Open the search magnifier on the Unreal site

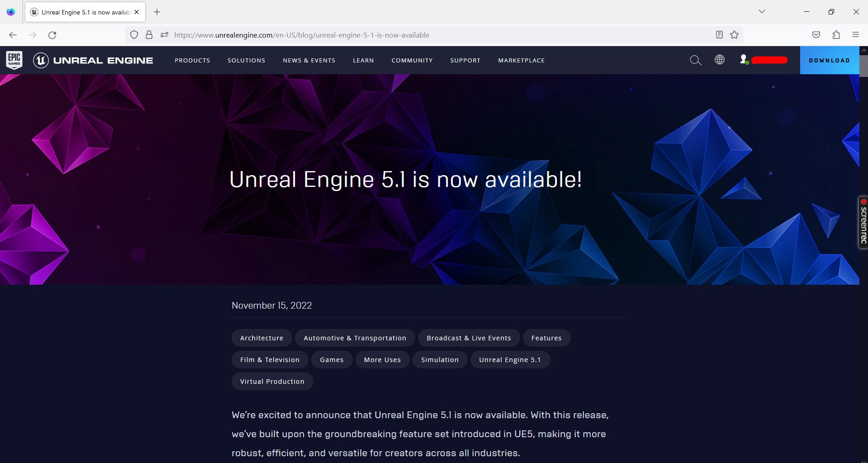pyautogui.click(x=695, y=60)
